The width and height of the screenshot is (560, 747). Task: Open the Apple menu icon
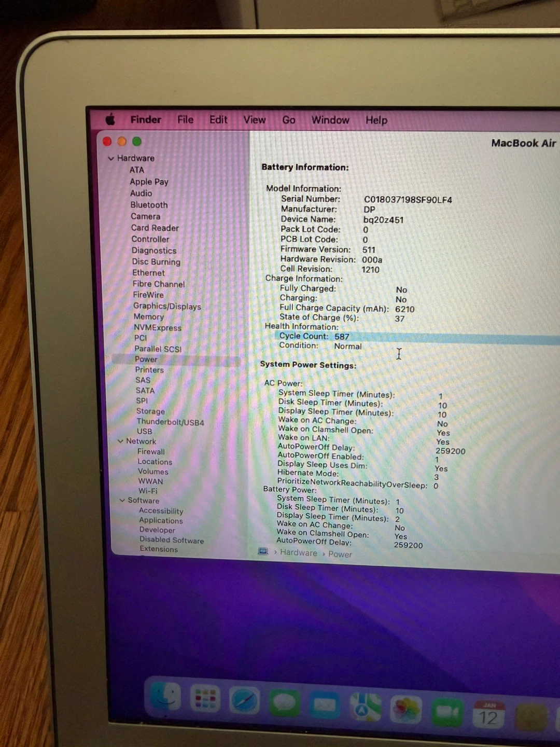click(110, 119)
